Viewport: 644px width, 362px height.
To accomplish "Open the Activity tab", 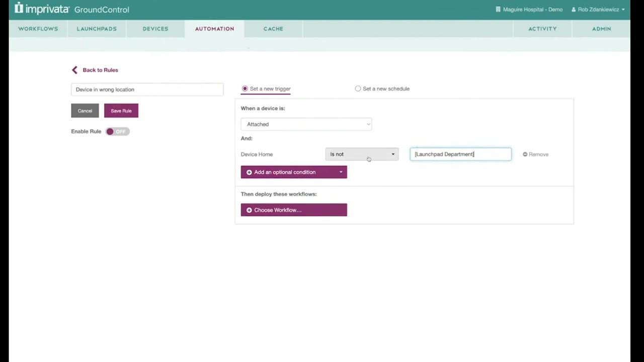I will coord(542,29).
